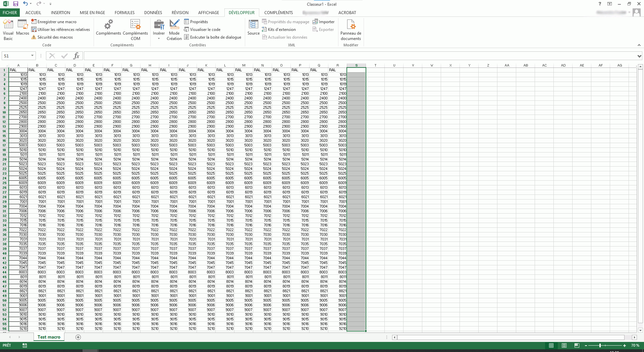Open the FORMULES ribbon tab

click(x=124, y=13)
